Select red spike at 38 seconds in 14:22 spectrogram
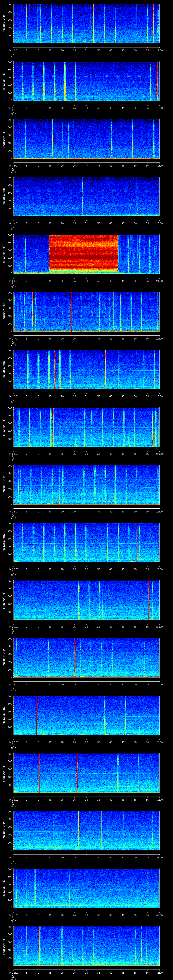 (106, 369)
